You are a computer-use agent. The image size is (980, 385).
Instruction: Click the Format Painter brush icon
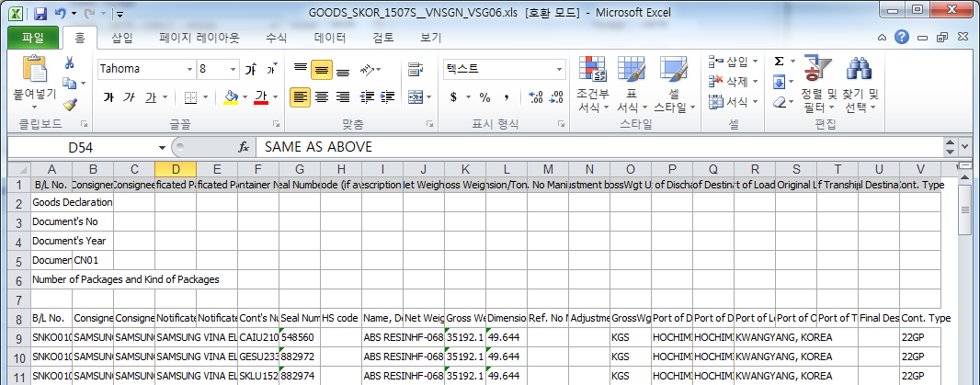pyautogui.click(x=69, y=104)
